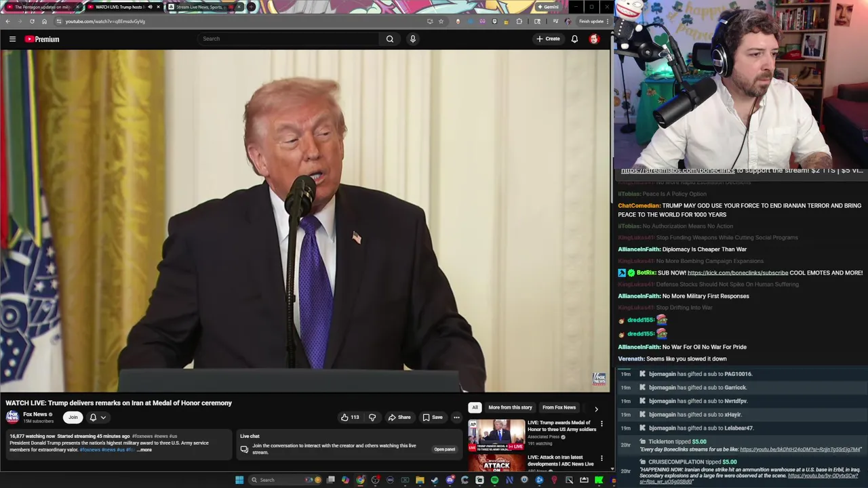Open options for the AP Trump awards video
Viewport: 868px width, 488px height.
coord(601,424)
